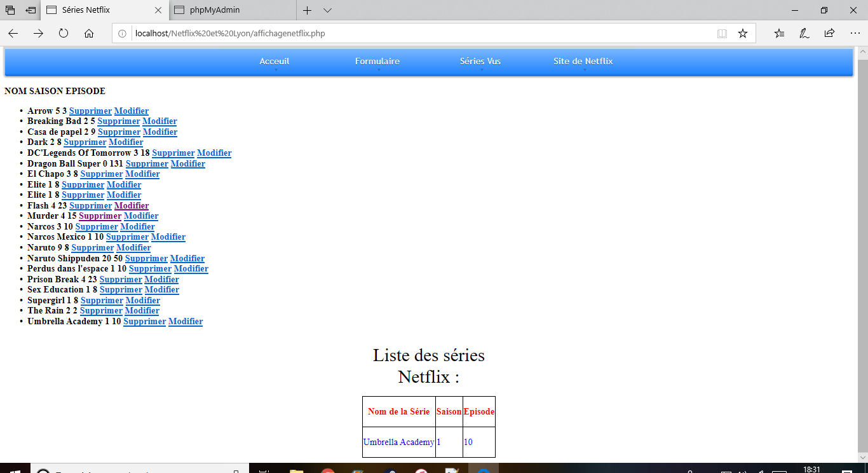Edit Casa de papel via Modifier
The image size is (868, 473).
point(160,132)
